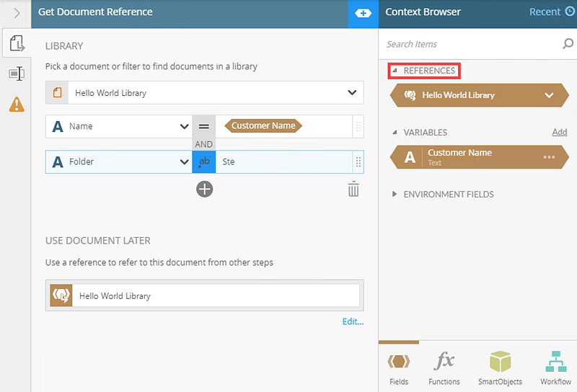Click the Recent clock icon
This screenshot has height=392, width=577.
(570, 12)
